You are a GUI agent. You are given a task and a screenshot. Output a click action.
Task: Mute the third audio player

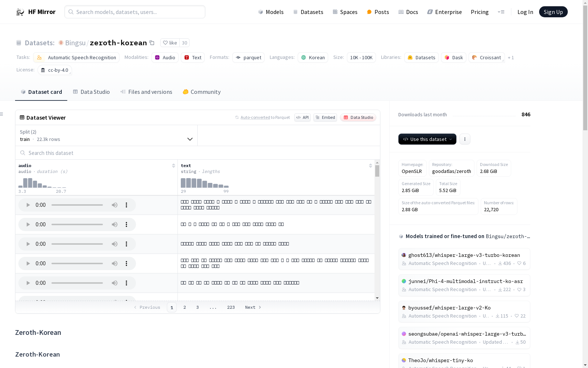pyautogui.click(x=115, y=244)
